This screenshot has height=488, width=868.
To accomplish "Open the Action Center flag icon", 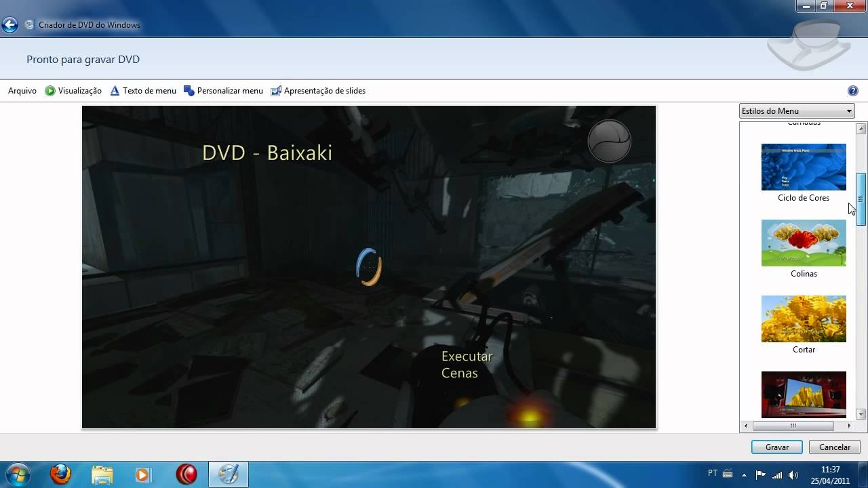I will [x=760, y=474].
